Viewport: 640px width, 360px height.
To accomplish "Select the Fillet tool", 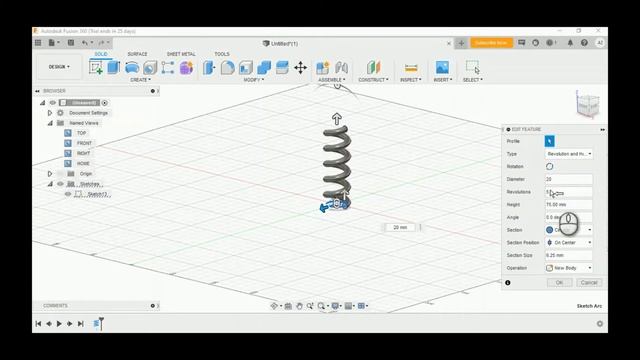I will coord(227,67).
